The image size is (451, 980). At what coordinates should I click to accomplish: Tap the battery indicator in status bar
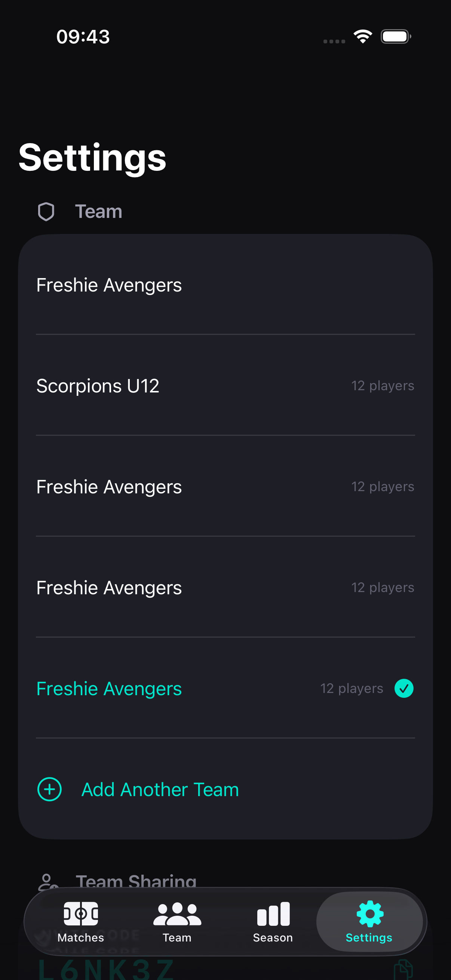395,37
